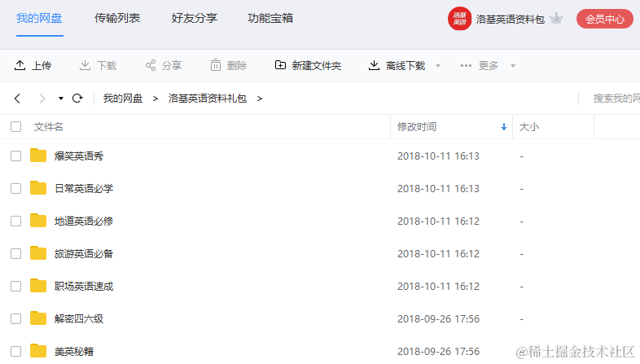Viewport: 640px width, 364px height.
Task: Select the folder name 爆笑英语秀
Action: click(79, 156)
